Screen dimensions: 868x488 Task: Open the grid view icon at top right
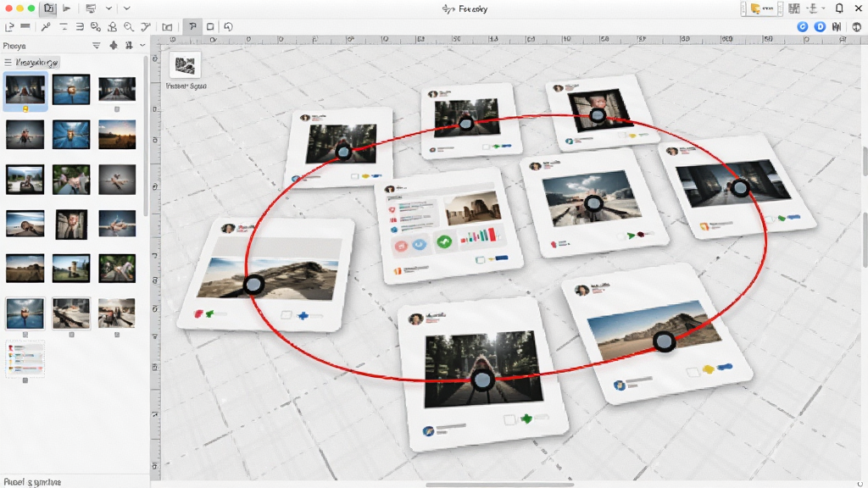tap(794, 8)
